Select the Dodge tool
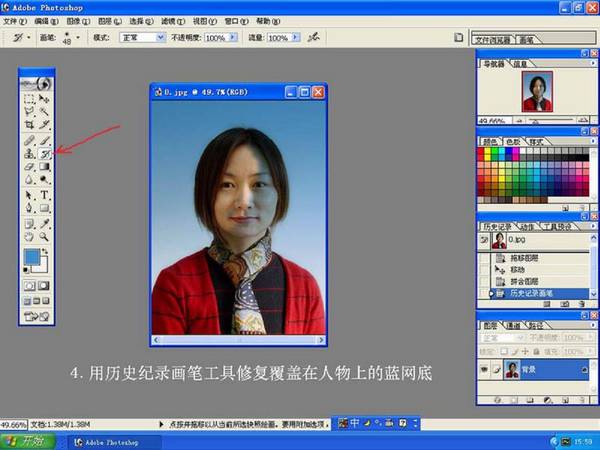600x450 pixels. pyautogui.click(x=44, y=179)
